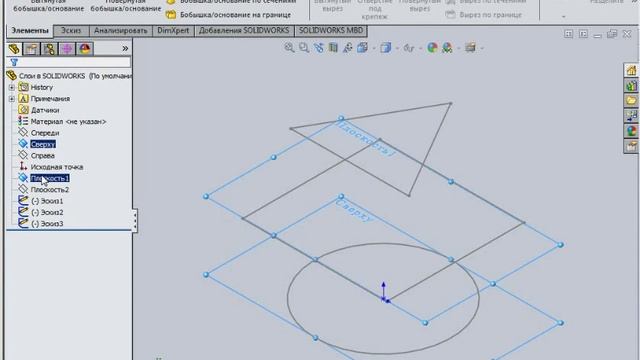Toggle the Section View tool

pyautogui.click(x=333, y=48)
